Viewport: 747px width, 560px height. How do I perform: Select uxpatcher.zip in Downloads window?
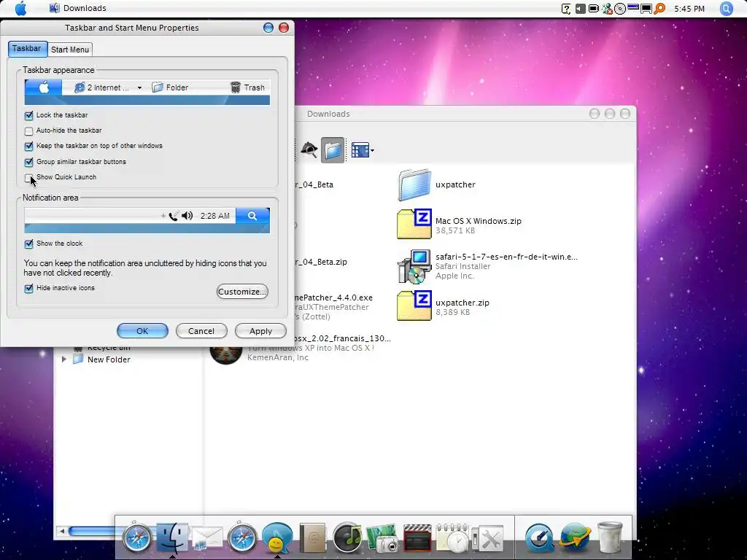(x=444, y=306)
